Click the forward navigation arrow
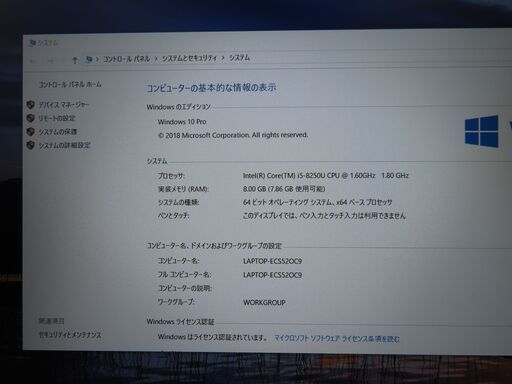512x384 pixels. tap(50, 61)
